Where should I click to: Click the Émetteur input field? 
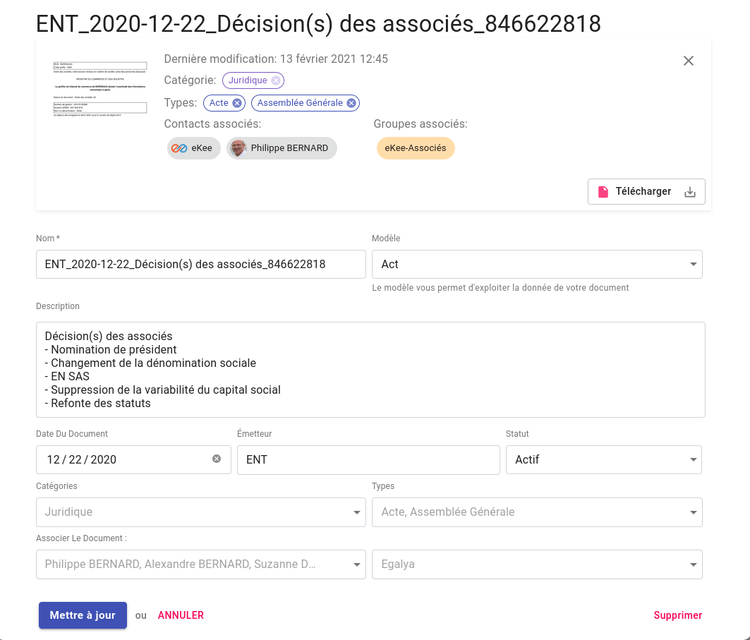(367, 460)
